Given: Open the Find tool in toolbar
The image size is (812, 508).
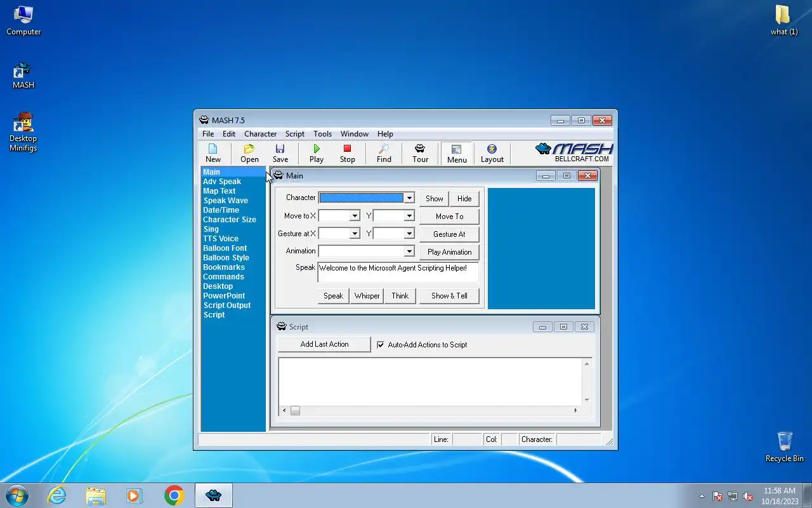Looking at the screenshot, I should pyautogui.click(x=384, y=153).
